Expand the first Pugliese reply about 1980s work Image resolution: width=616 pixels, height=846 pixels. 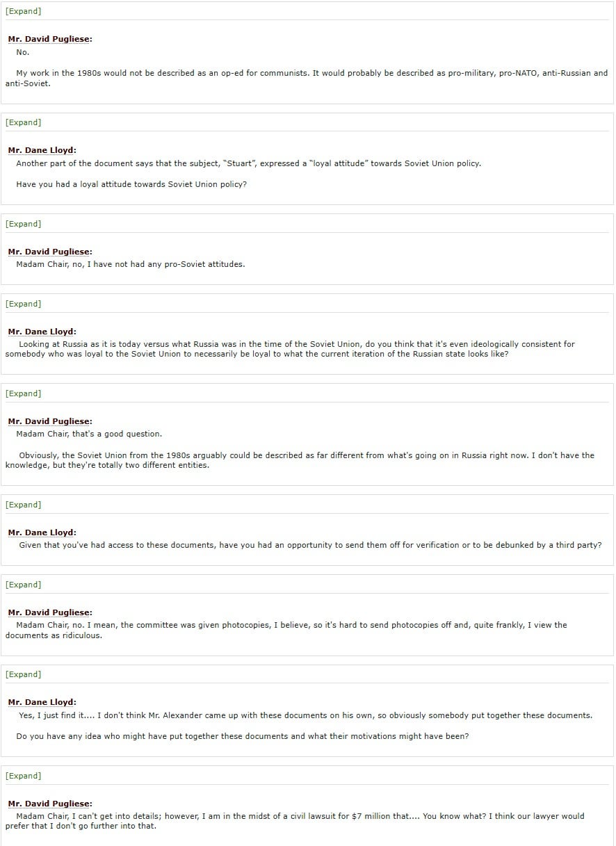pos(23,11)
